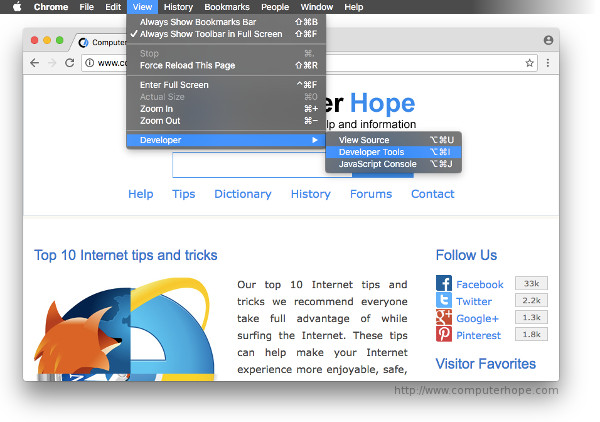
Task: Reload the page with the refresh icon
Action: [x=70, y=62]
